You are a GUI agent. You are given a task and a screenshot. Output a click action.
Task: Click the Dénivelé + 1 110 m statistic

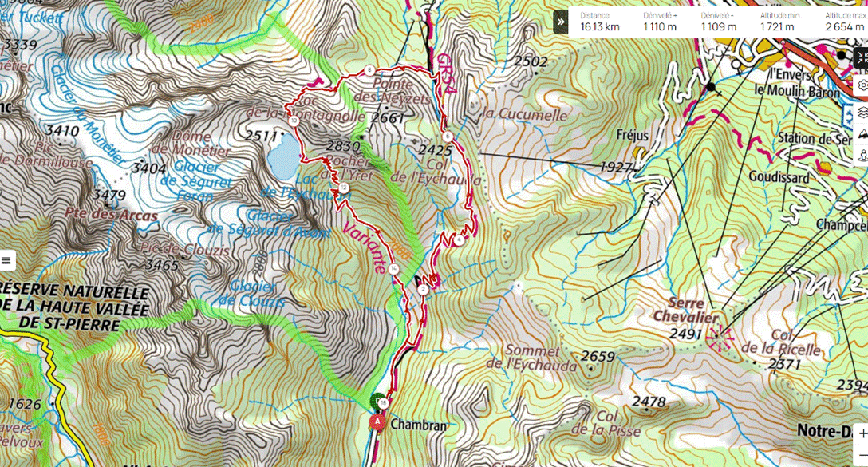point(660,22)
